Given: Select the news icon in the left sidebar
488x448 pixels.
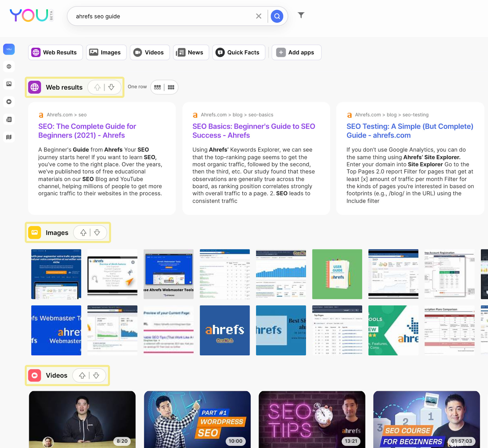Looking at the screenshot, I should tap(9, 119).
